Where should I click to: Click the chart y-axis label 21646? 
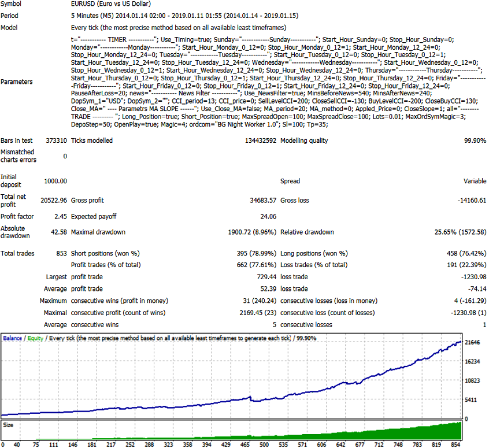472,343
